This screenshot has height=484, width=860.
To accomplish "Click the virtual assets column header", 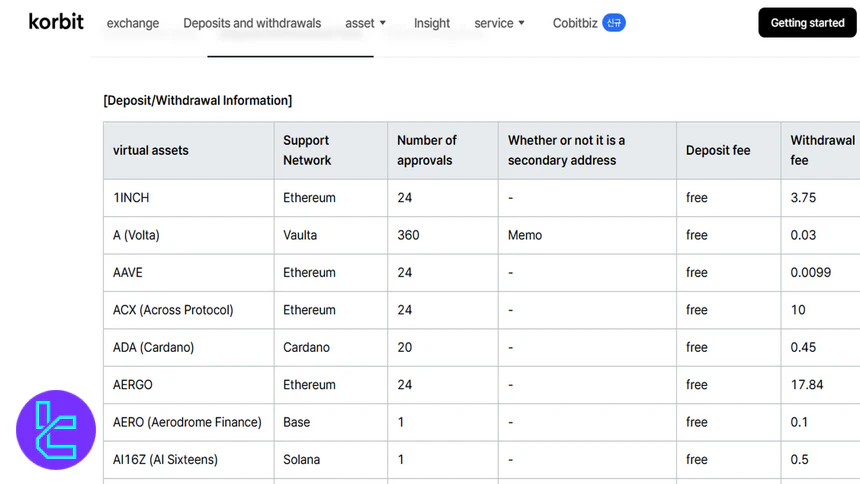I will coord(151,151).
